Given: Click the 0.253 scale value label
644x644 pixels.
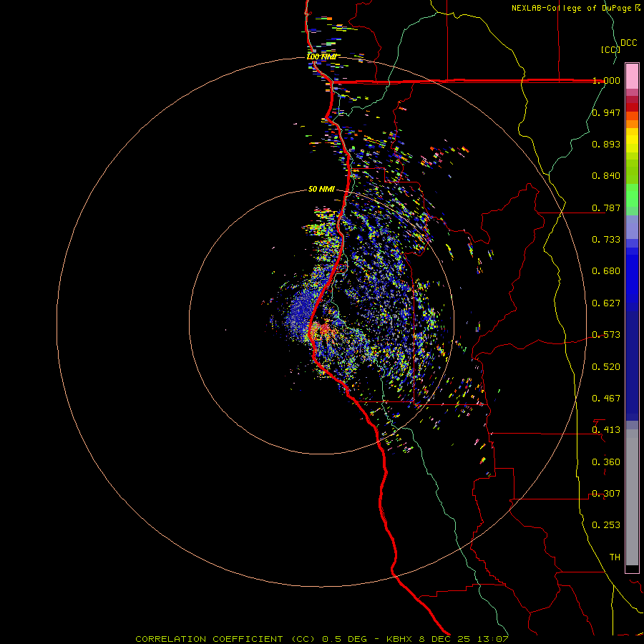Looking at the screenshot, I should [606, 525].
